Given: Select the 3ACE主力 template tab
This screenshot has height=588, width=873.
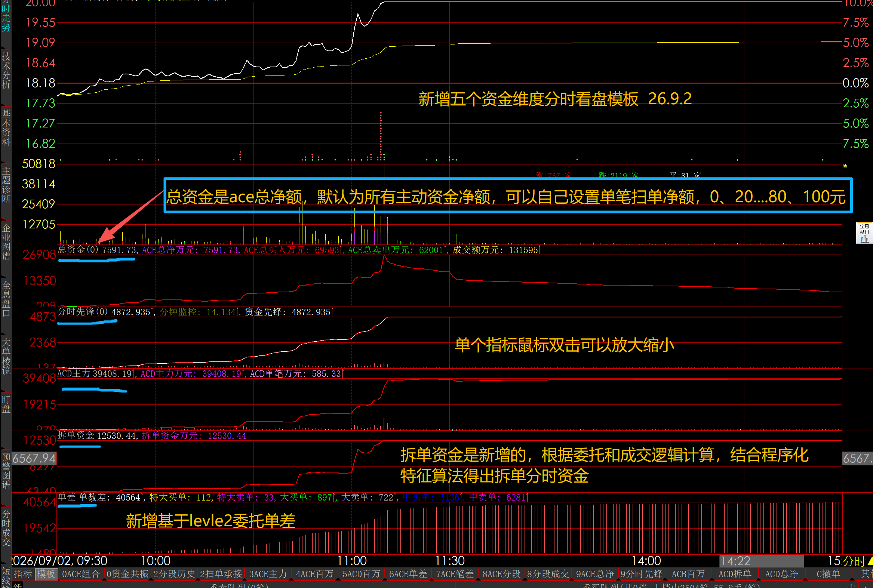Looking at the screenshot, I should (x=268, y=574).
